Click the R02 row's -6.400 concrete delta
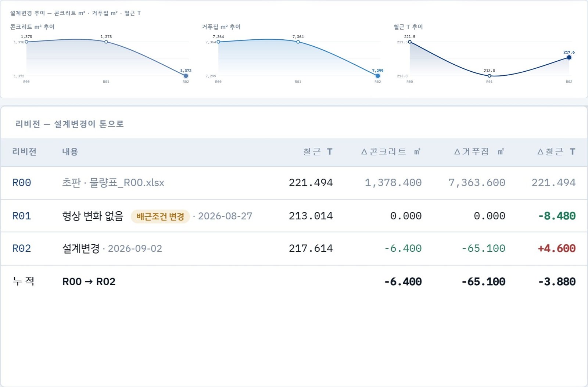 403,248
